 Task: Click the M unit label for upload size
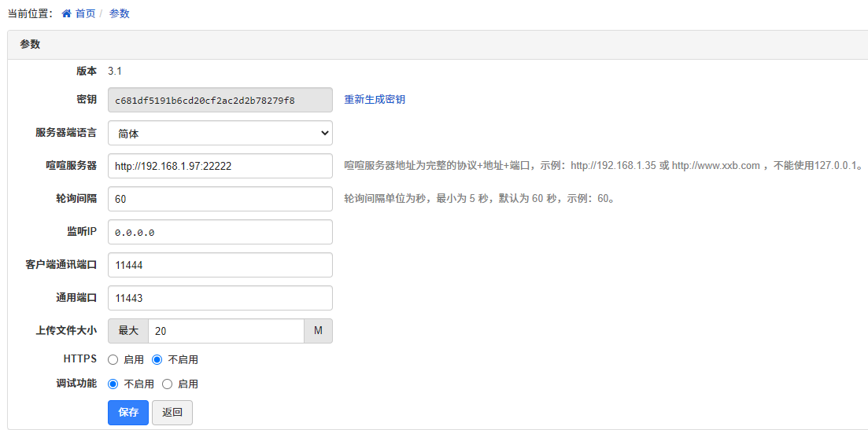click(x=318, y=331)
